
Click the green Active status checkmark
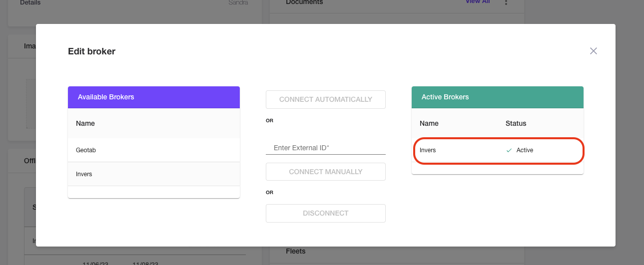tap(509, 150)
